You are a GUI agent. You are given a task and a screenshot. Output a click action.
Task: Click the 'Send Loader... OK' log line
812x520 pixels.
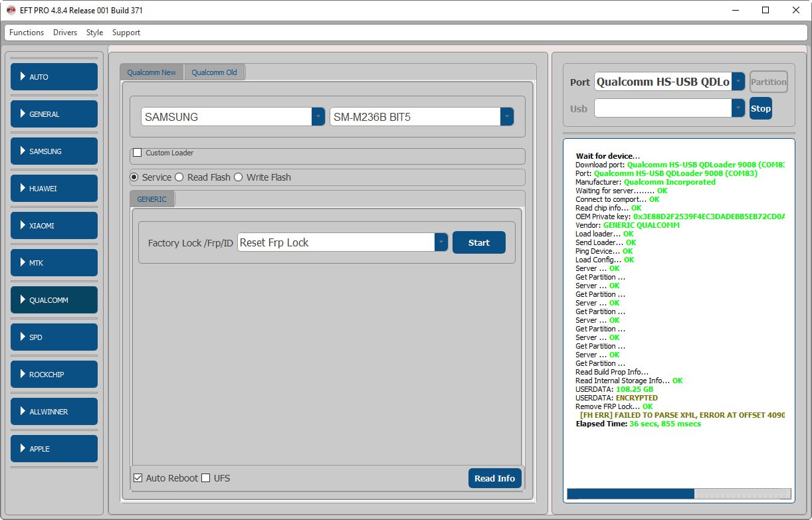point(606,242)
